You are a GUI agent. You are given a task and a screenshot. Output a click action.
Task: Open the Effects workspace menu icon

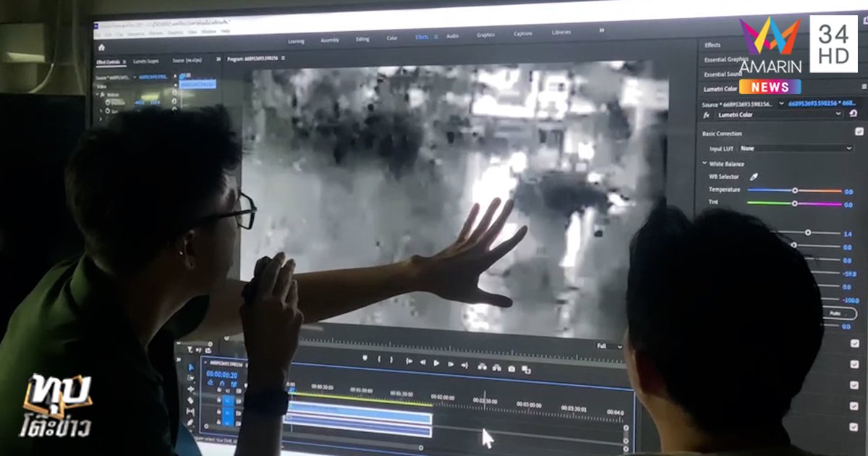(x=435, y=37)
